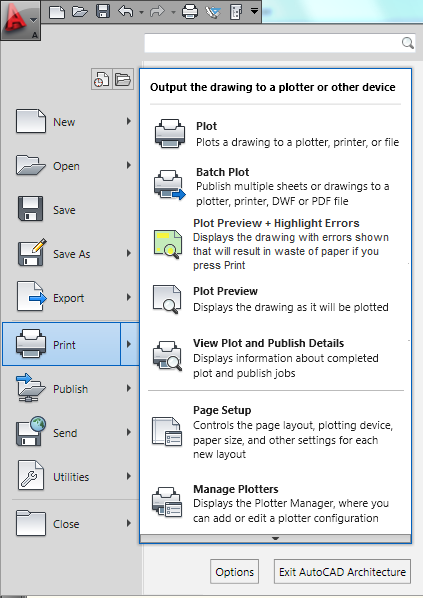This screenshot has height=598, width=423.
Task: Click the Batch Plot icon with the blue arrow
Action: tap(169, 185)
